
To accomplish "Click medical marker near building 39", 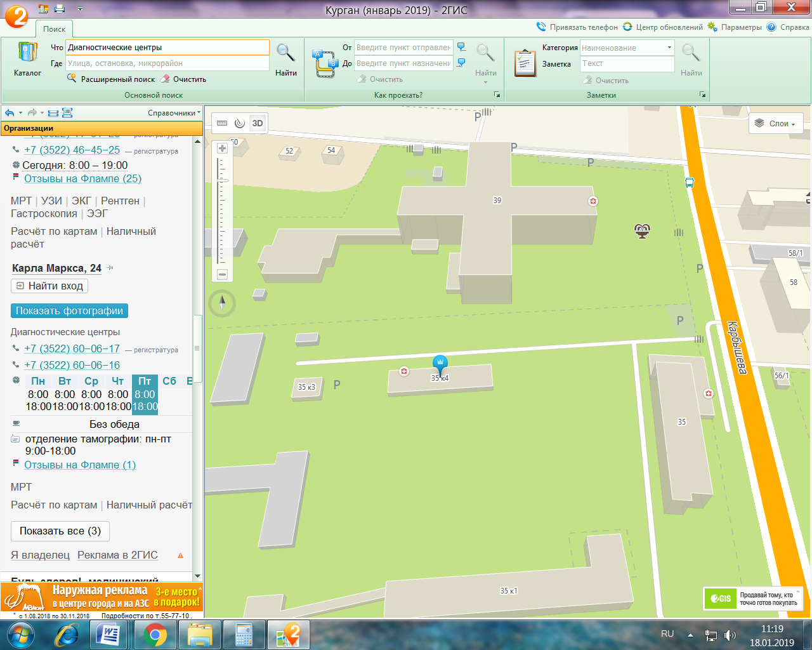I will coord(593,201).
